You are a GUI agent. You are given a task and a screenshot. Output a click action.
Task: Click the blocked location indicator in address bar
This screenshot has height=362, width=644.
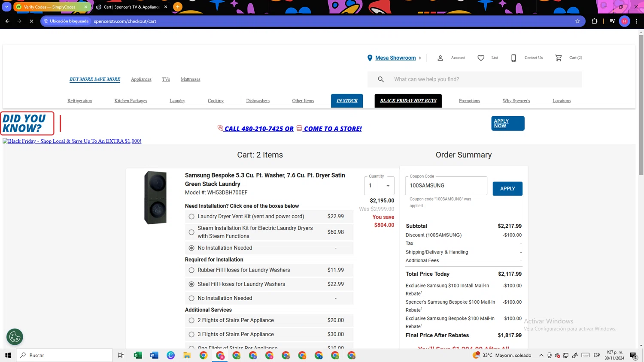click(x=66, y=21)
